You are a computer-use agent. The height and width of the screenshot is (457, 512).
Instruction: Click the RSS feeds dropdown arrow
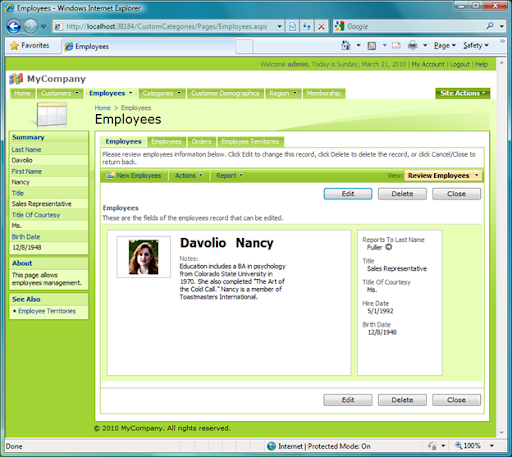click(x=384, y=45)
